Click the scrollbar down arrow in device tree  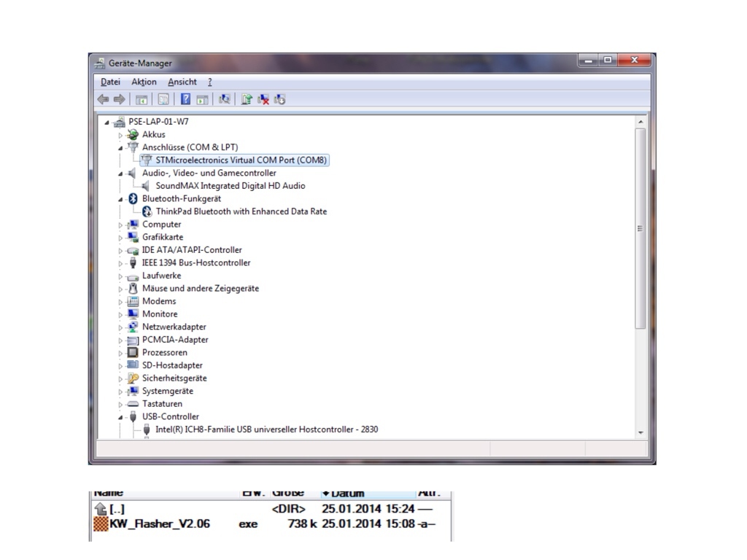click(x=640, y=432)
